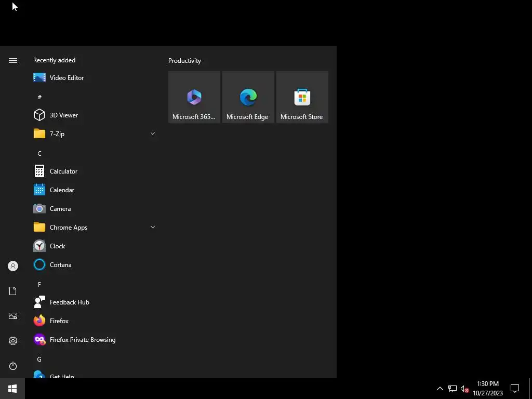This screenshot has width=532, height=399.
Task: Click the Windows Start button
Action: 12,389
